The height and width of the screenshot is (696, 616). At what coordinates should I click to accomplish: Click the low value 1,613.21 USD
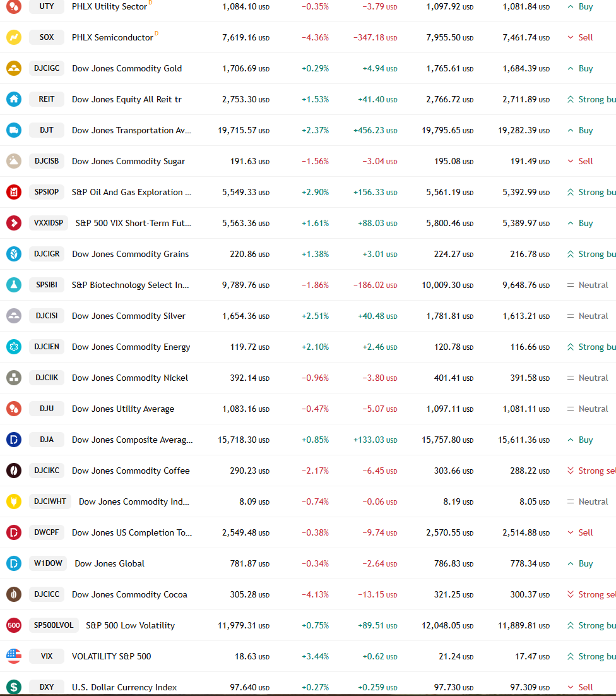coord(526,316)
